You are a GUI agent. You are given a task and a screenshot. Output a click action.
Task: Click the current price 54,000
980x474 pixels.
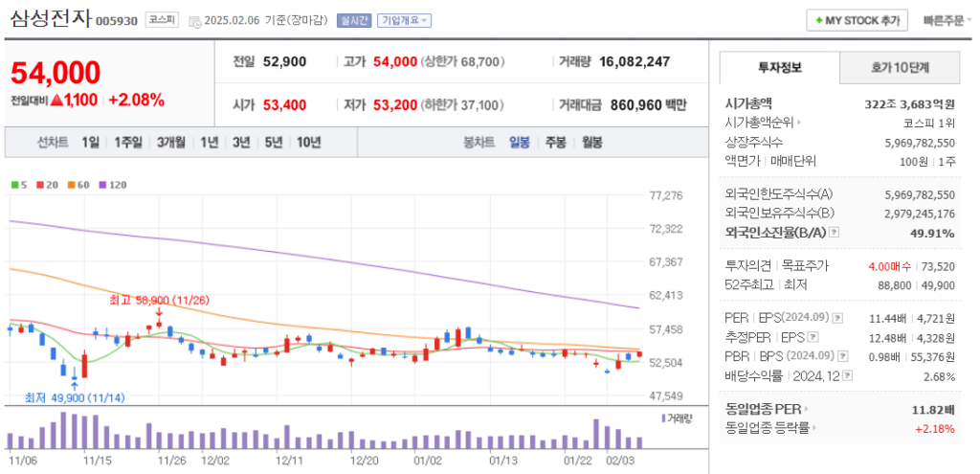pyautogui.click(x=56, y=73)
